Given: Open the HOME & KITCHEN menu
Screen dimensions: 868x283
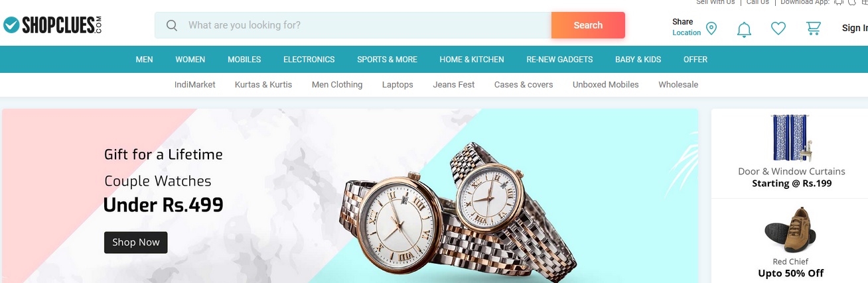Looking at the screenshot, I should pos(472,59).
